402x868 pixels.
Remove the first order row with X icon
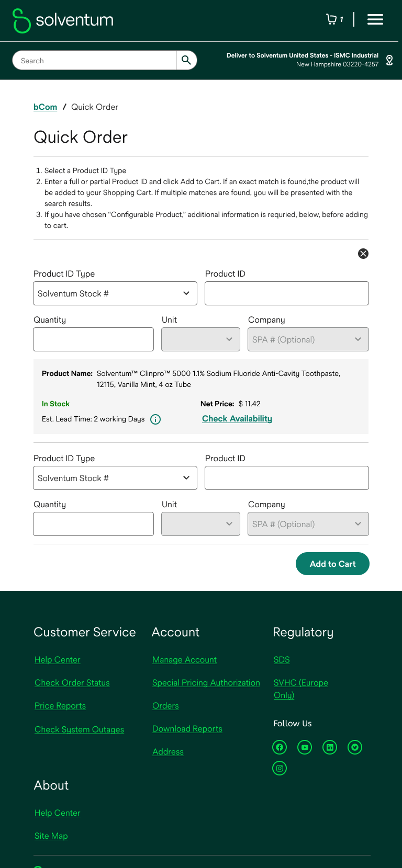click(x=363, y=254)
